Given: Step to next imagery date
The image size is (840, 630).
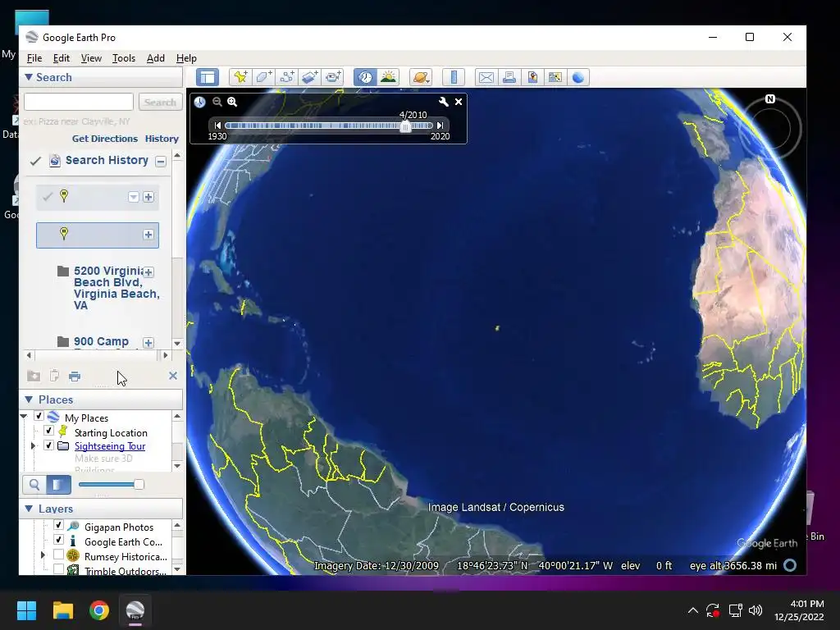Looking at the screenshot, I should pyautogui.click(x=440, y=126).
